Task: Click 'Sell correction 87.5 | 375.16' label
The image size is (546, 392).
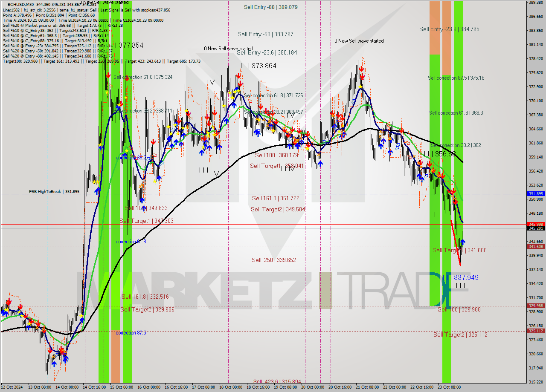Action: 456,78
